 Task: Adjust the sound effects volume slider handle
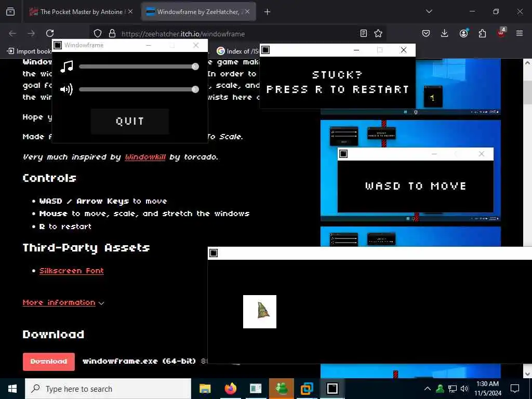click(x=195, y=89)
